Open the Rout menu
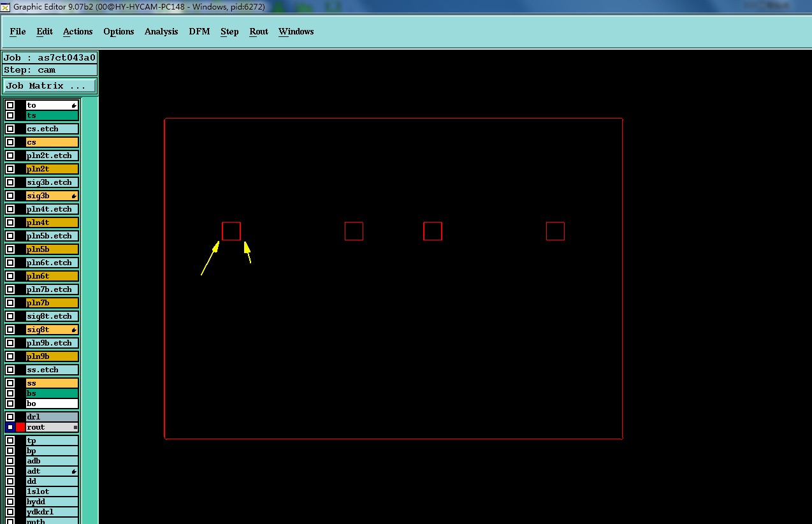 [259, 31]
